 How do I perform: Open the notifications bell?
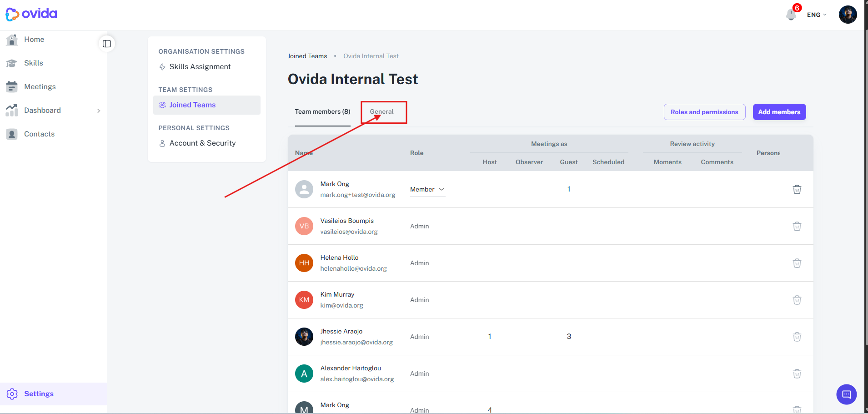coord(791,15)
